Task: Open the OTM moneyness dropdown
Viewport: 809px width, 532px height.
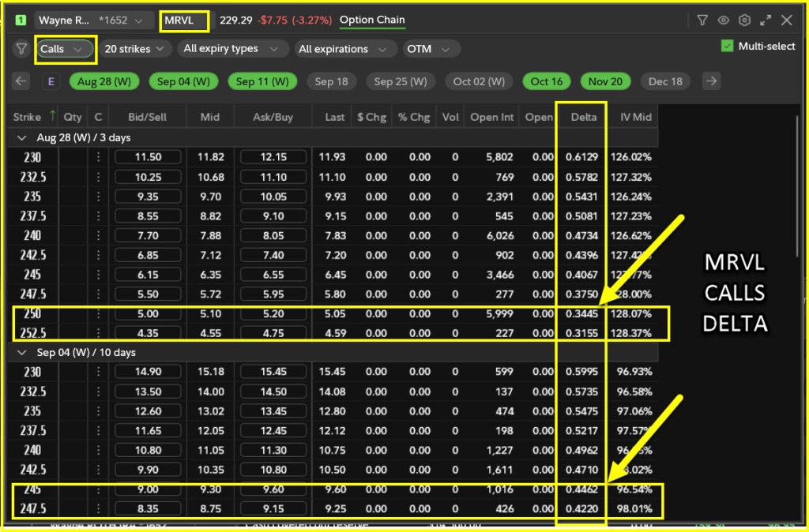Action: coord(431,49)
